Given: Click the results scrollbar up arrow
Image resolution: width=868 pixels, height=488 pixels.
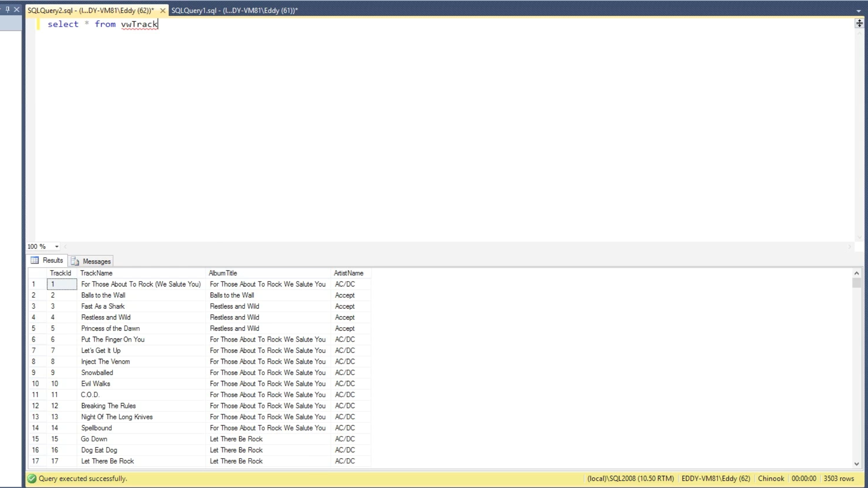Looking at the screenshot, I should coord(856,273).
